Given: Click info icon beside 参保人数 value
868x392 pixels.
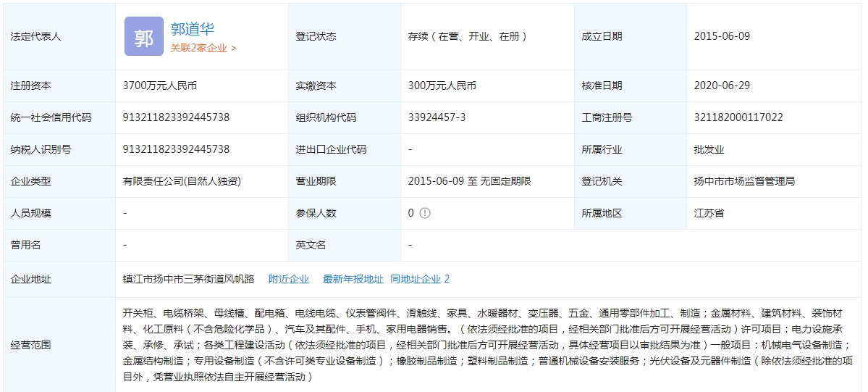Looking at the screenshot, I should point(425,213).
